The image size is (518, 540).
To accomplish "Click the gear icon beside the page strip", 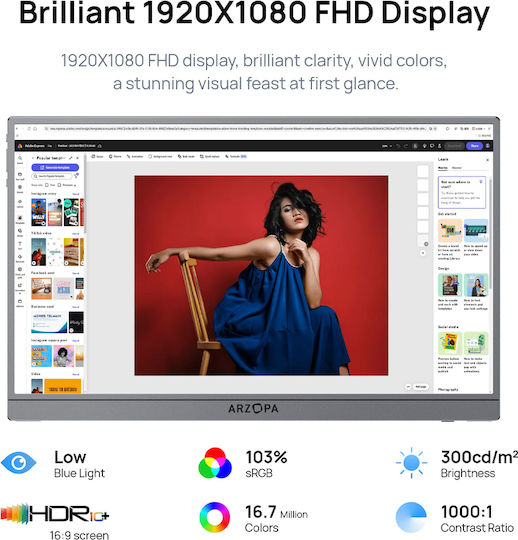I will point(426,244).
